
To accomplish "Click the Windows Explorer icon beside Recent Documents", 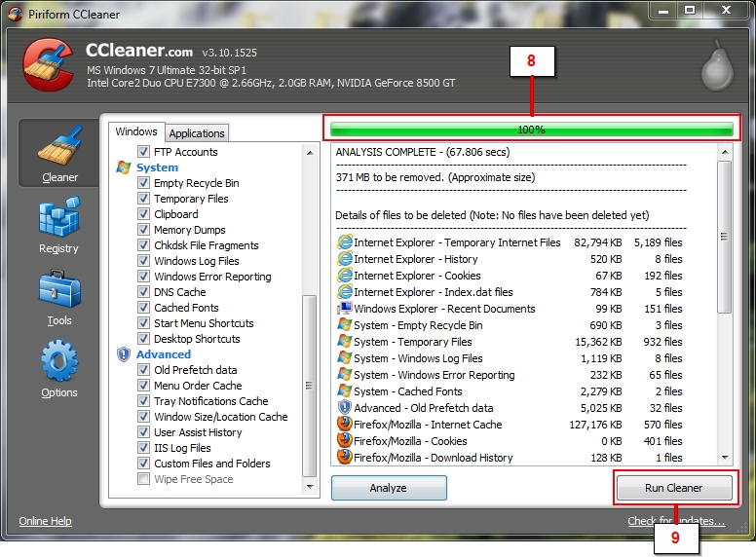I will click(344, 308).
